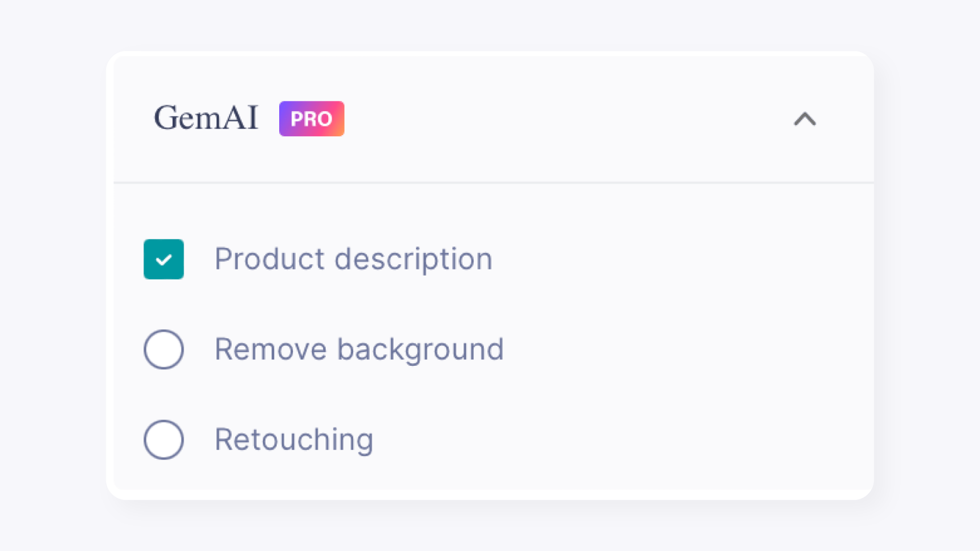The height and width of the screenshot is (551, 980).
Task: Click the teal Product description checkbox icon
Action: [164, 259]
